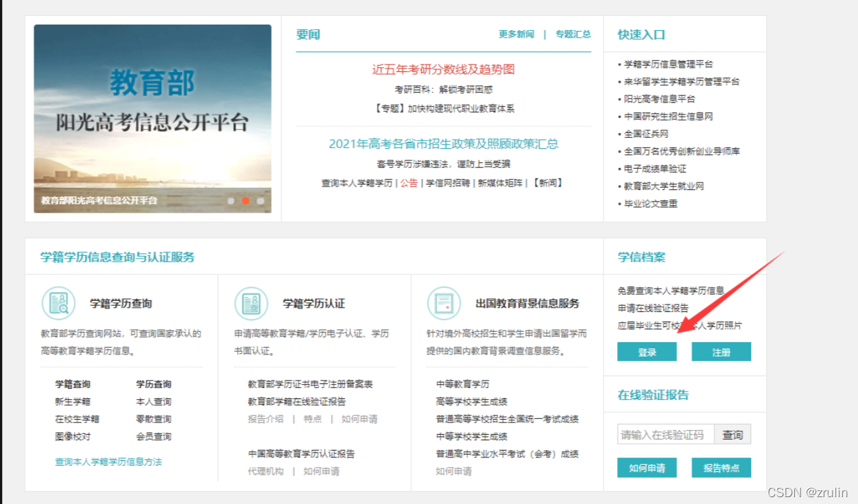Click the red 公告 link

pos(409,183)
